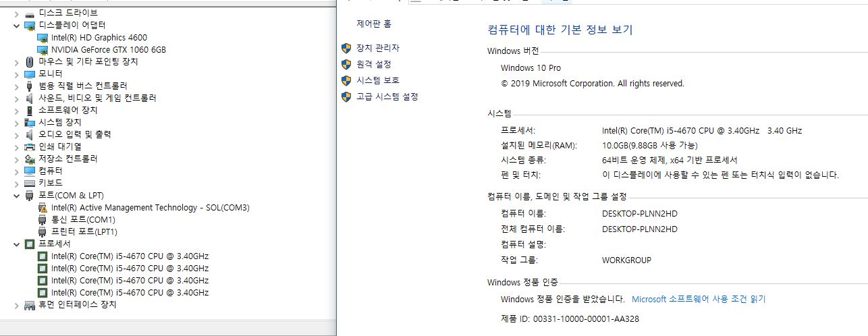Click the warning icon on Active Management Technology
Screen dimensions: 868x336
click(43, 207)
